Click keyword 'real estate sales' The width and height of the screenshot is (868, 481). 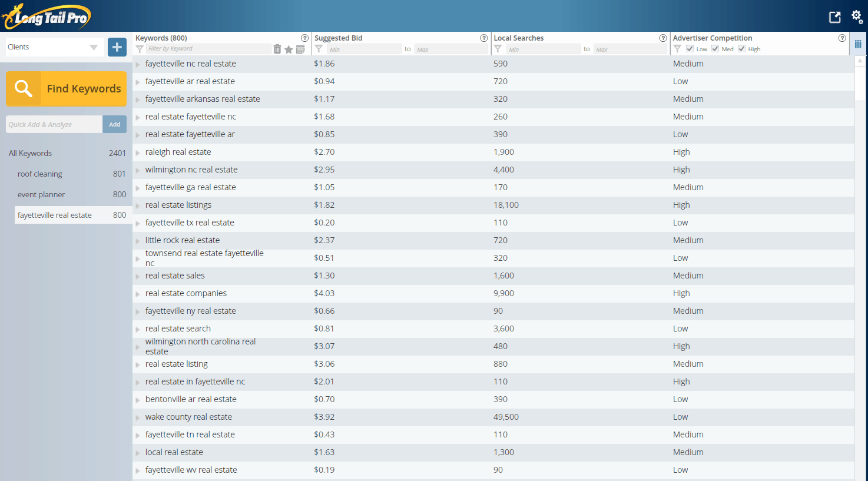(175, 276)
